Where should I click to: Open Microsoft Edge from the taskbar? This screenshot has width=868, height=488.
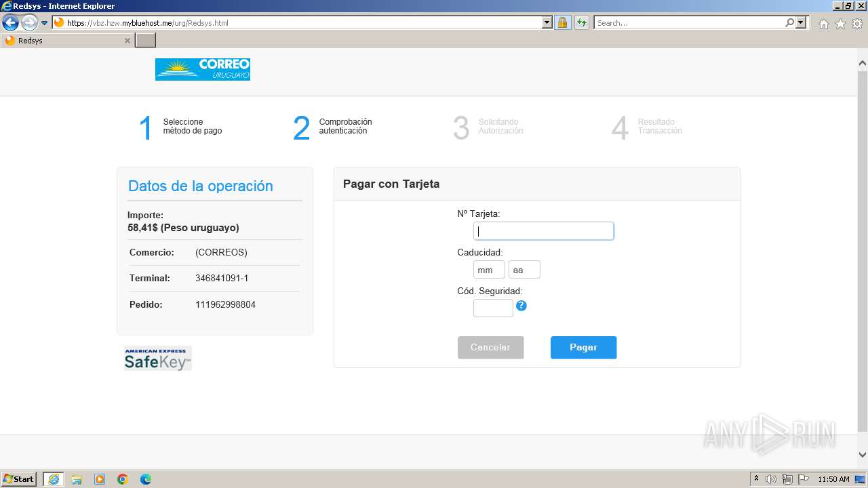(x=146, y=479)
